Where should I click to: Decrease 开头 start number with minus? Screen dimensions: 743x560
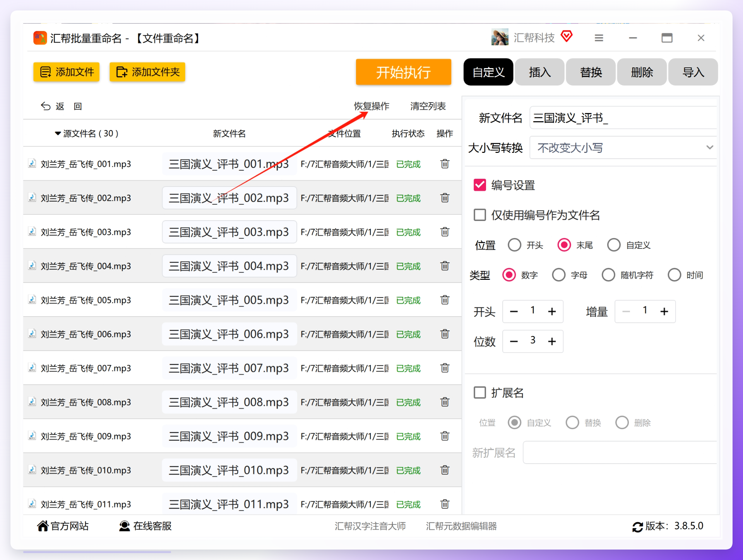514,311
